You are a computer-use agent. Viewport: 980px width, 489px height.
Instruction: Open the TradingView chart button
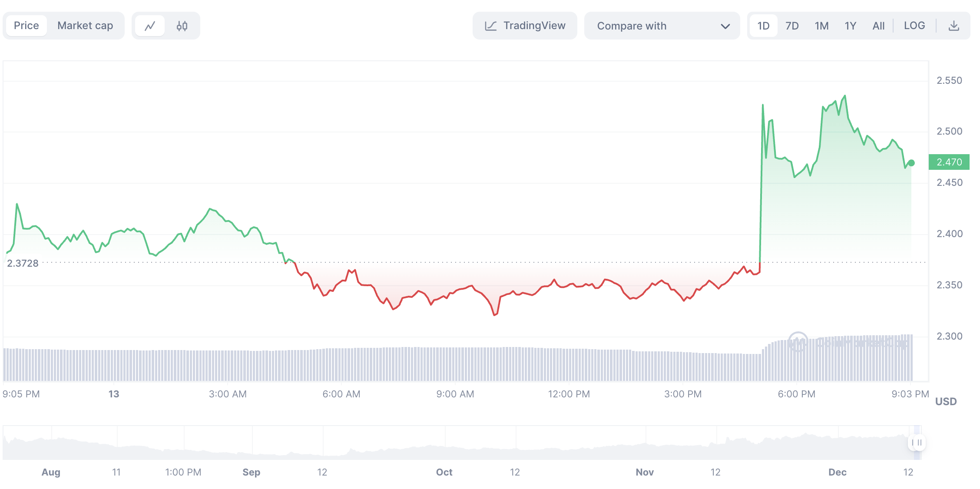click(x=534, y=26)
